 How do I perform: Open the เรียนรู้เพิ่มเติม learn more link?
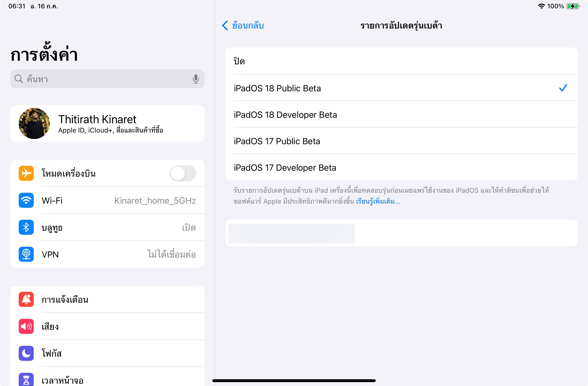click(378, 202)
